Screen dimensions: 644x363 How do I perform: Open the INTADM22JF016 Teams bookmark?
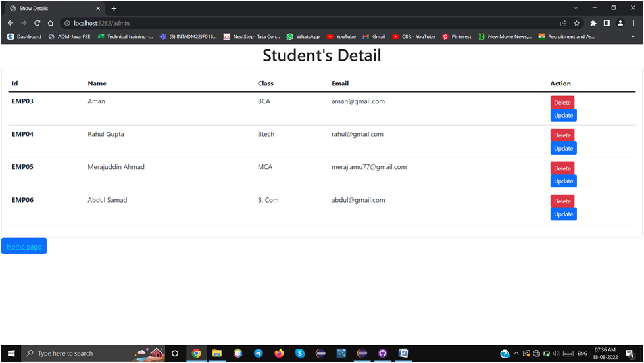[188, 37]
